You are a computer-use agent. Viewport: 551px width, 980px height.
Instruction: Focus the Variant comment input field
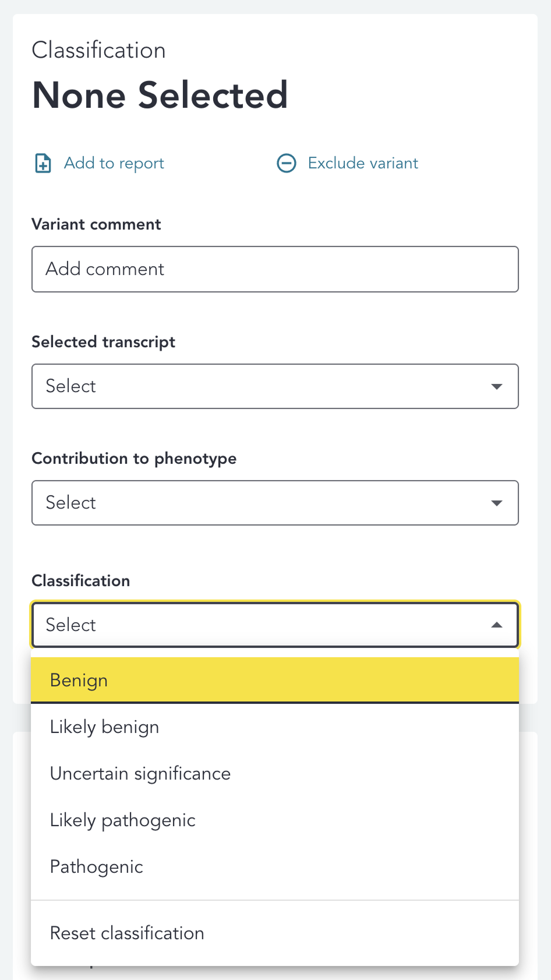tap(275, 269)
